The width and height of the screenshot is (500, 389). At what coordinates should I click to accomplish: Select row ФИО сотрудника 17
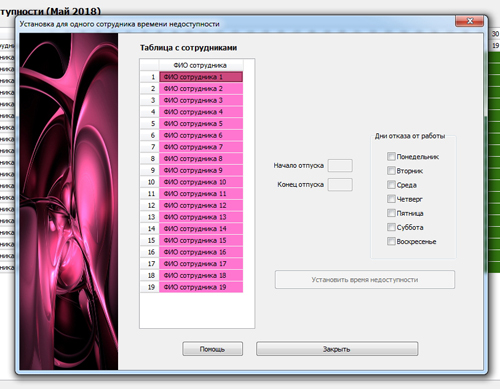[x=201, y=264]
